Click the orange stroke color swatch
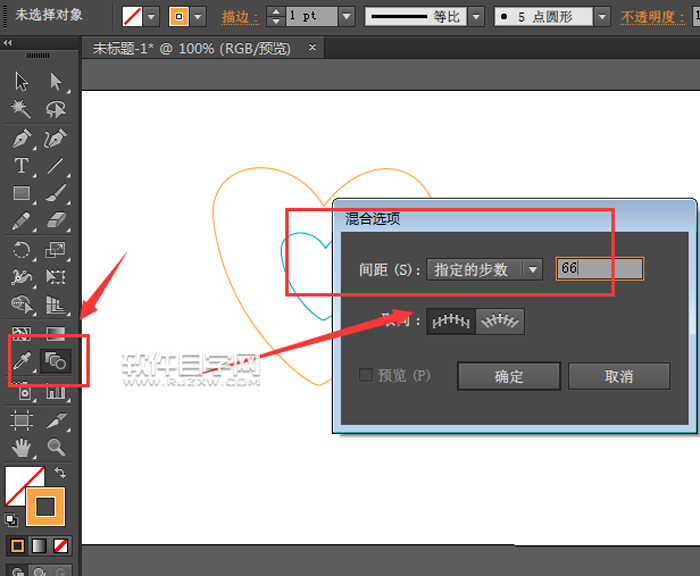 click(45, 506)
